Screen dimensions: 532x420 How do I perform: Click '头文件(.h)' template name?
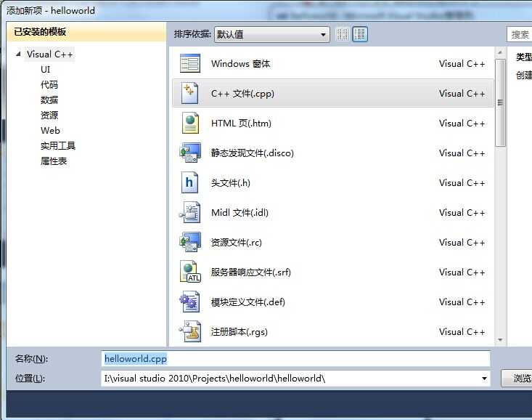point(230,183)
